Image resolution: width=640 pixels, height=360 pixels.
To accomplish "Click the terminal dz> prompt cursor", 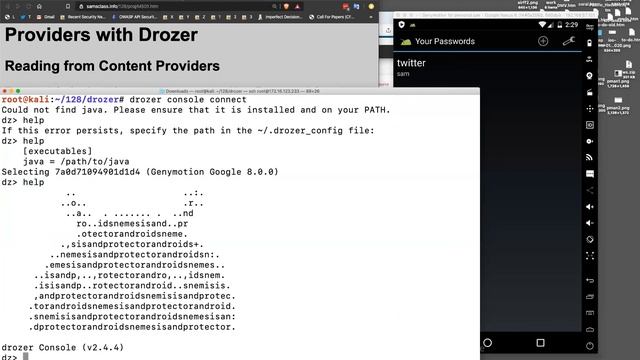I will [x=25, y=357].
